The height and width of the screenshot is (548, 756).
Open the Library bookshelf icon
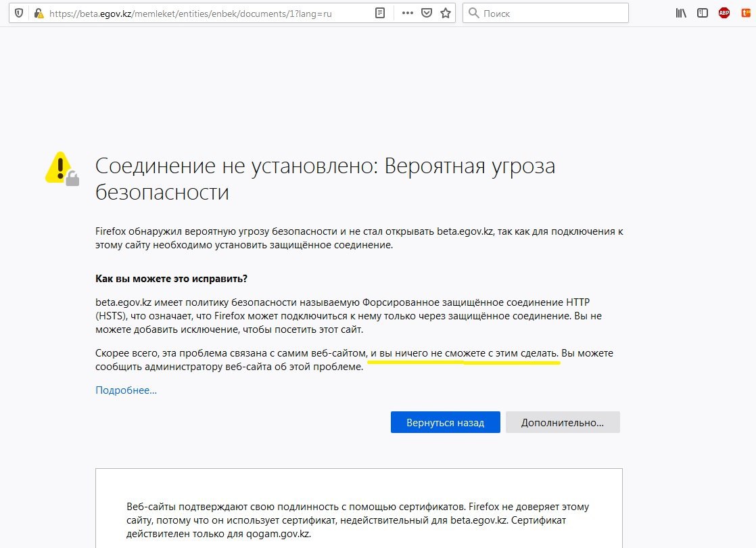tap(681, 13)
